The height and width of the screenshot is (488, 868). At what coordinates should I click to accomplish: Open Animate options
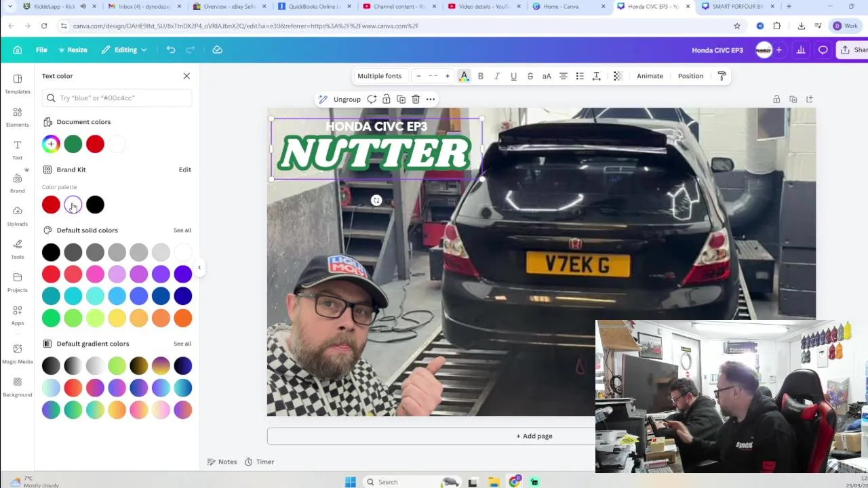click(650, 76)
